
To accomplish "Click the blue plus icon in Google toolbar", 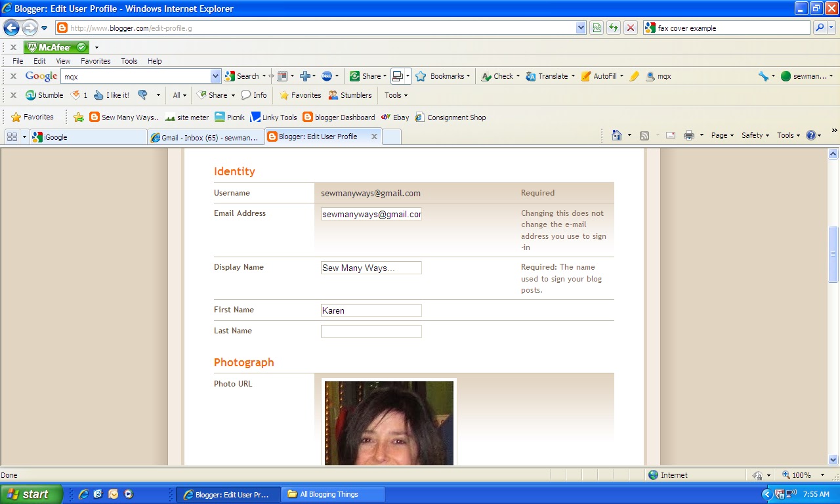I will 304,76.
